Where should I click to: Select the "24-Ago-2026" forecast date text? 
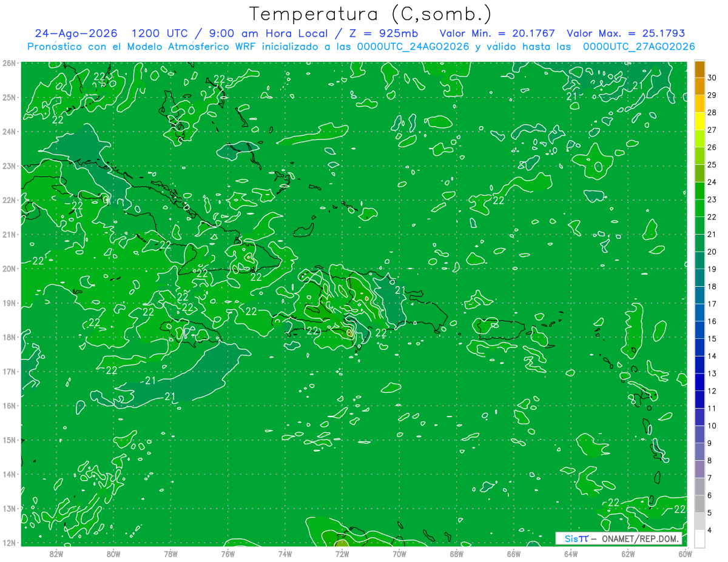point(76,33)
